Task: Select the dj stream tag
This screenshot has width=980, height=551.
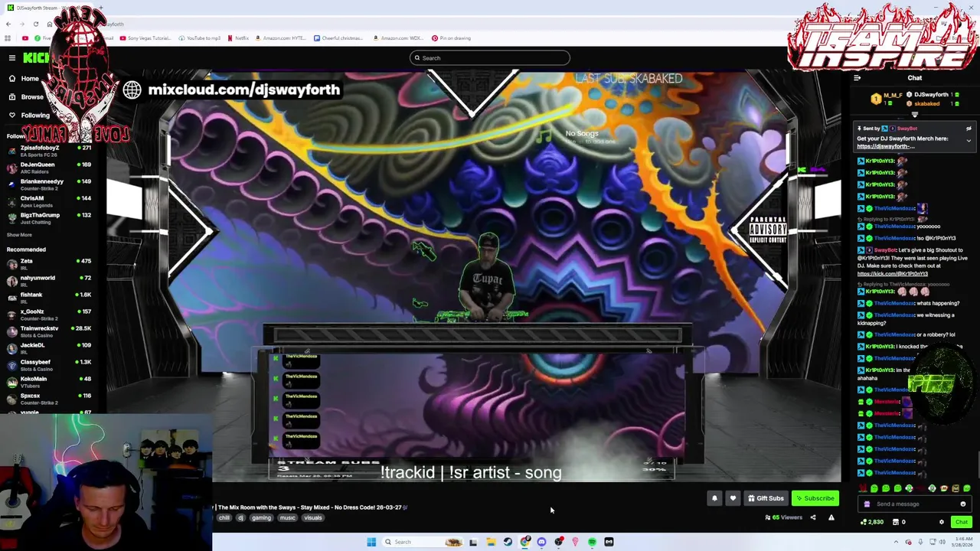Action: 240,518
